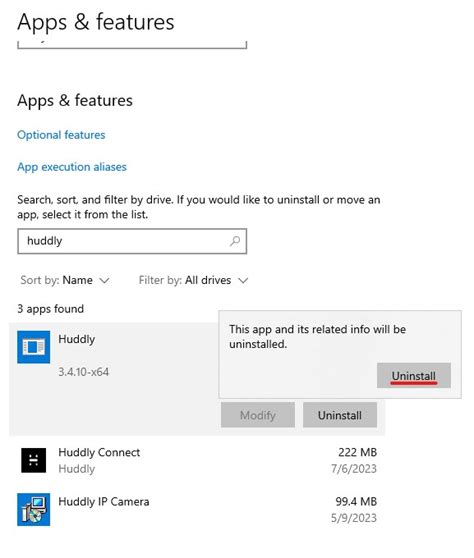
Task: Click the greyed Modify button
Action: click(258, 415)
